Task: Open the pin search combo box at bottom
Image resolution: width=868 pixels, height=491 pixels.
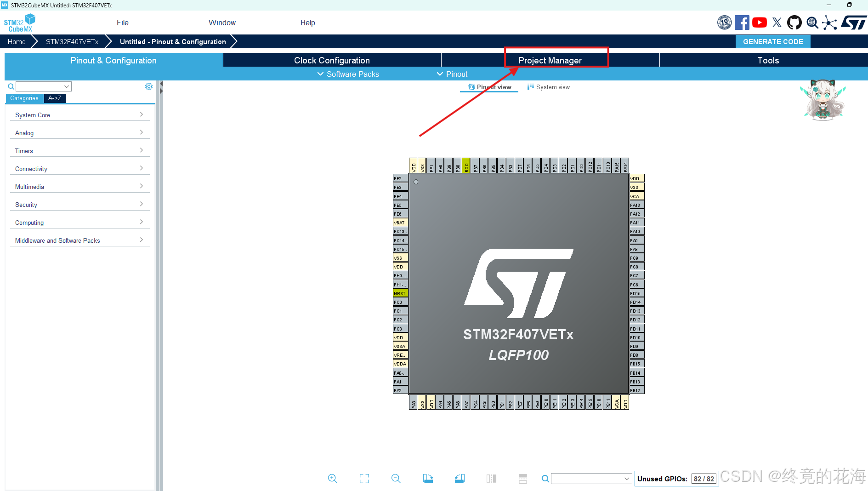Action: (x=591, y=479)
